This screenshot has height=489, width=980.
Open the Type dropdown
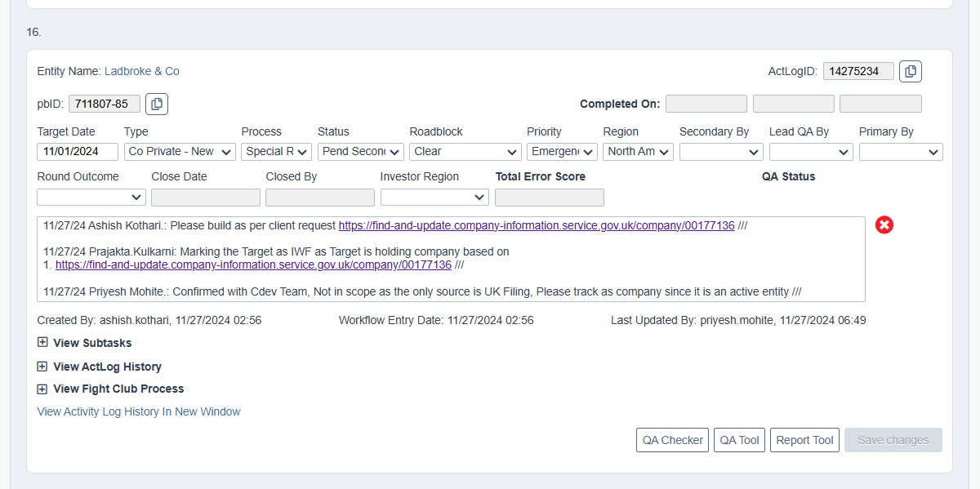180,151
